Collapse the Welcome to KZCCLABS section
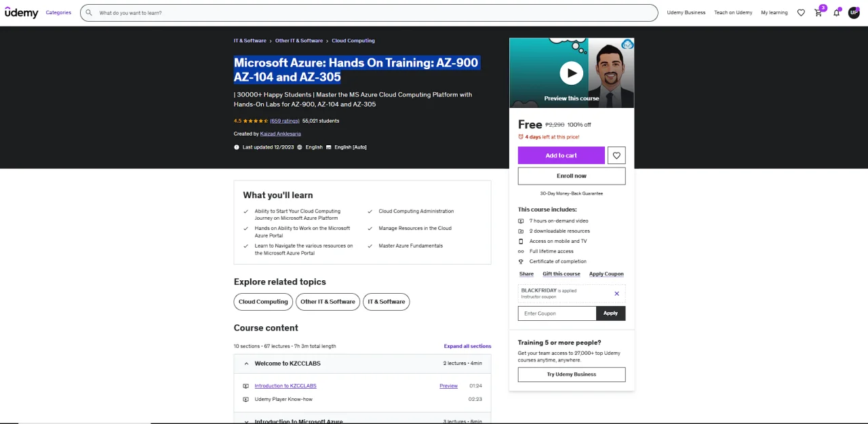 pos(362,364)
